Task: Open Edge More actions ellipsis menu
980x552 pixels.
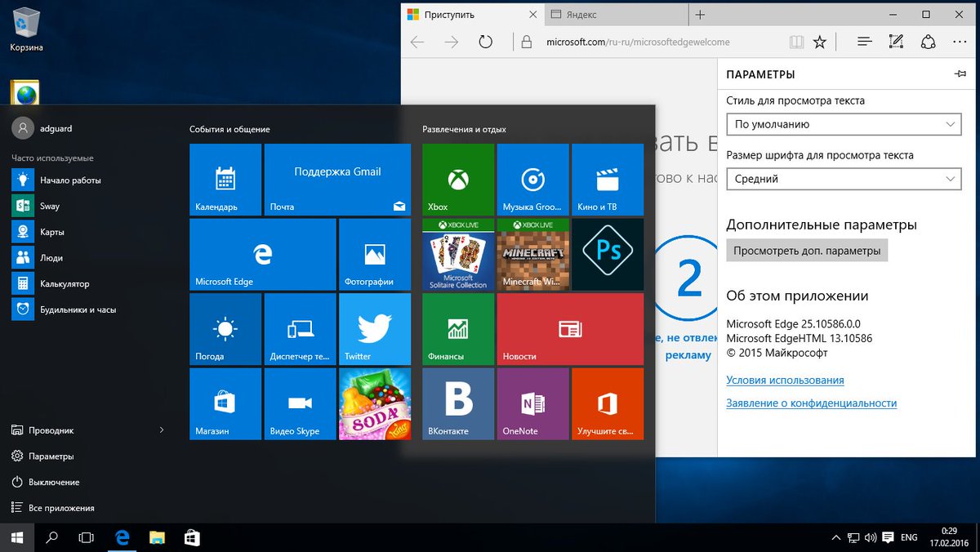Action: coord(959,42)
